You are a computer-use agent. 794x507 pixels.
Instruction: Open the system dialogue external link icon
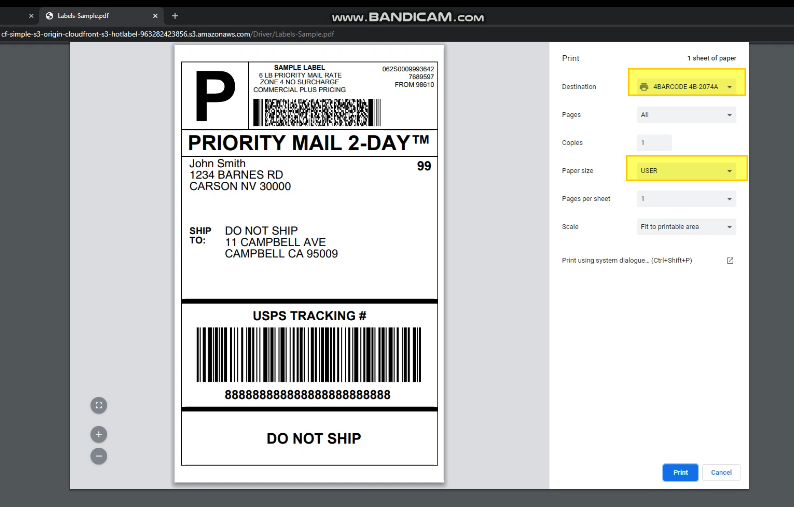pyautogui.click(x=730, y=260)
